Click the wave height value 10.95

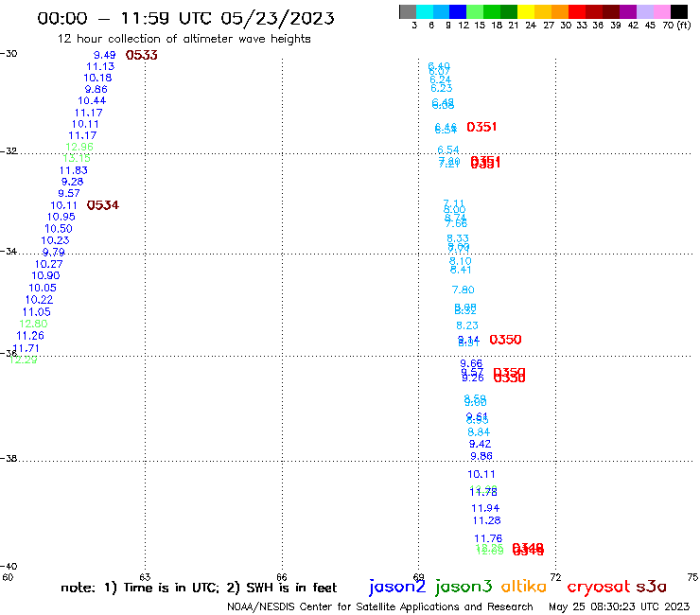click(61, 217)
